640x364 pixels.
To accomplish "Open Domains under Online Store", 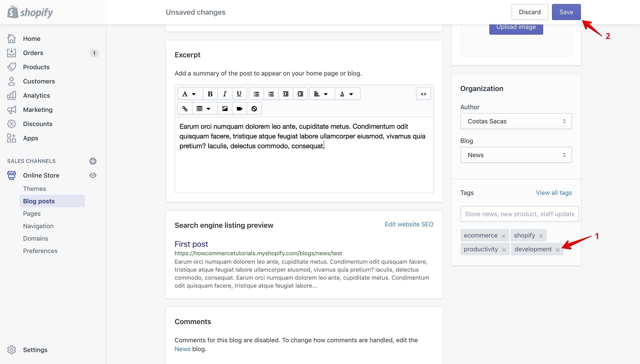I will coord(36,239).
